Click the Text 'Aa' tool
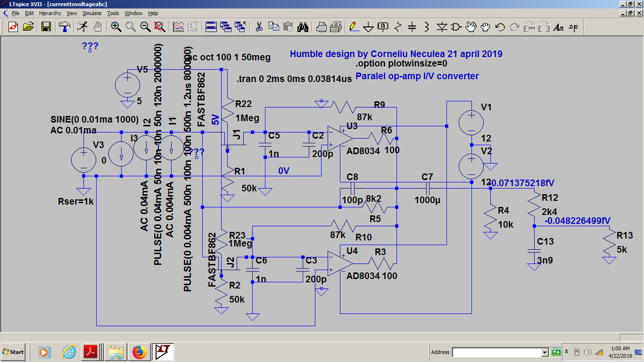644x362 pixels. click(559, 27)
